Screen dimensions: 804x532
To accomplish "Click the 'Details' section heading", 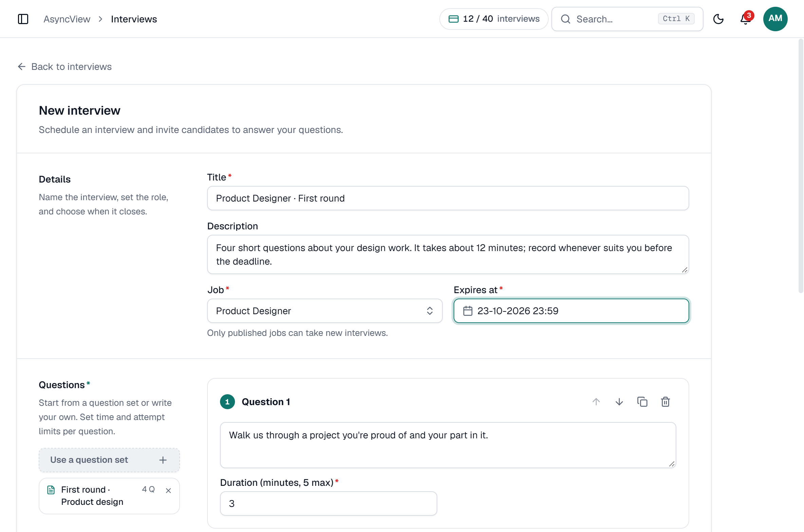I will point(55,179).
